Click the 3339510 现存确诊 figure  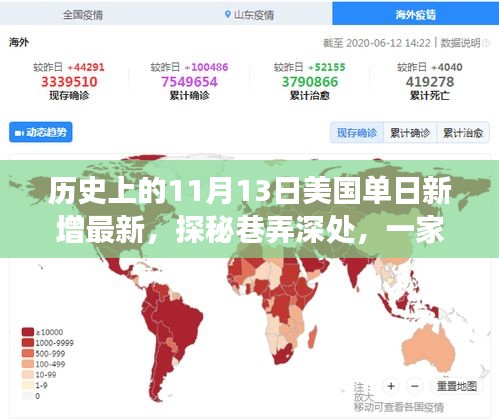pyautogui.click(x=69, y=82)
